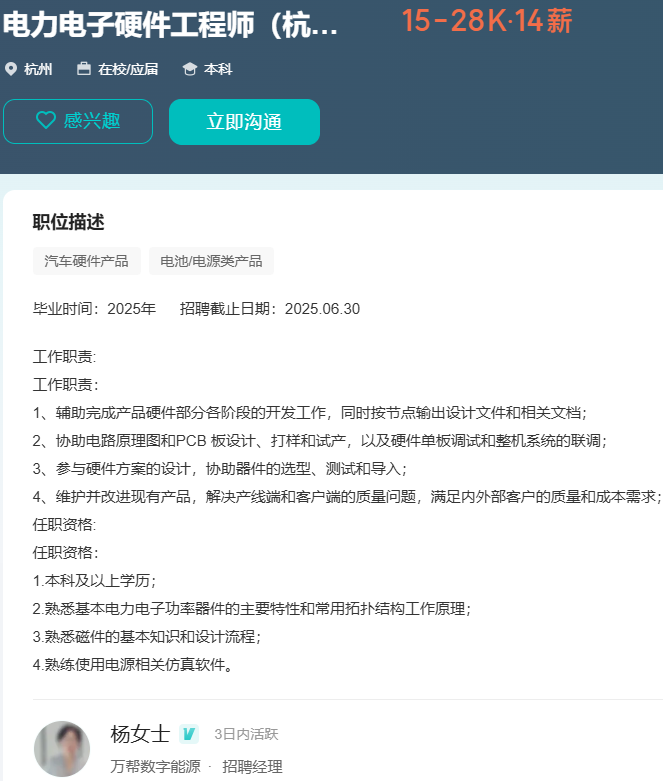The height and width of the screenshot is (781, 663).
Task: Click the job title 电力电子硬件工程师
Action: pyautogui.click(x=170, y=26)
